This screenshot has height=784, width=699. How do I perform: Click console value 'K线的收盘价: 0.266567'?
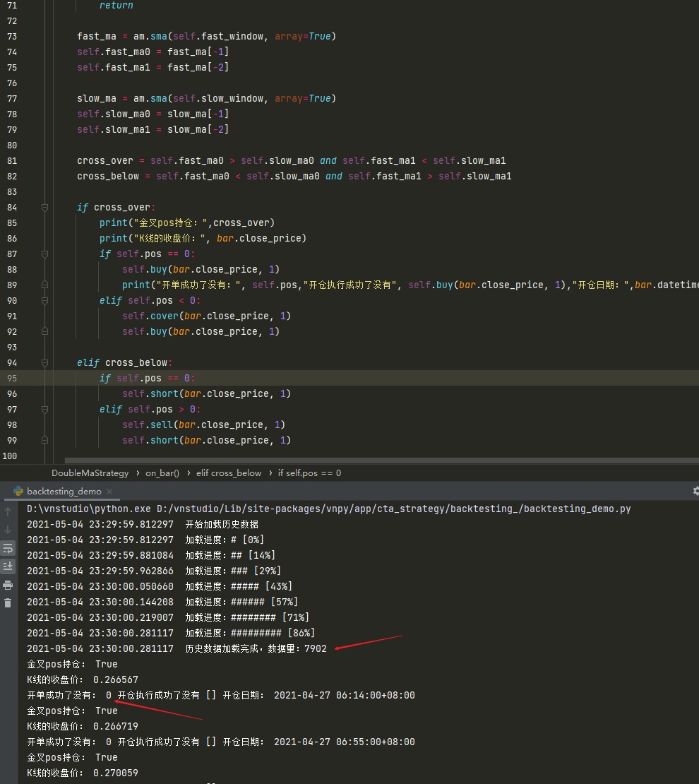(83, 680)
